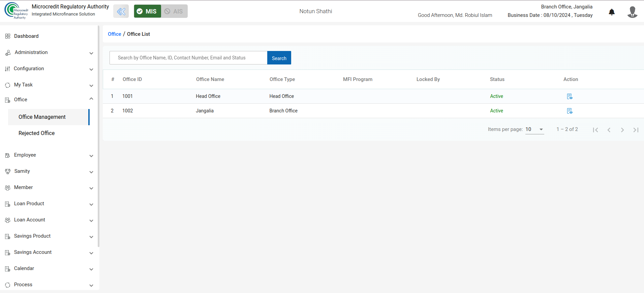
Task: Click the Administration sidebar icon
Action: pos(8,53)
